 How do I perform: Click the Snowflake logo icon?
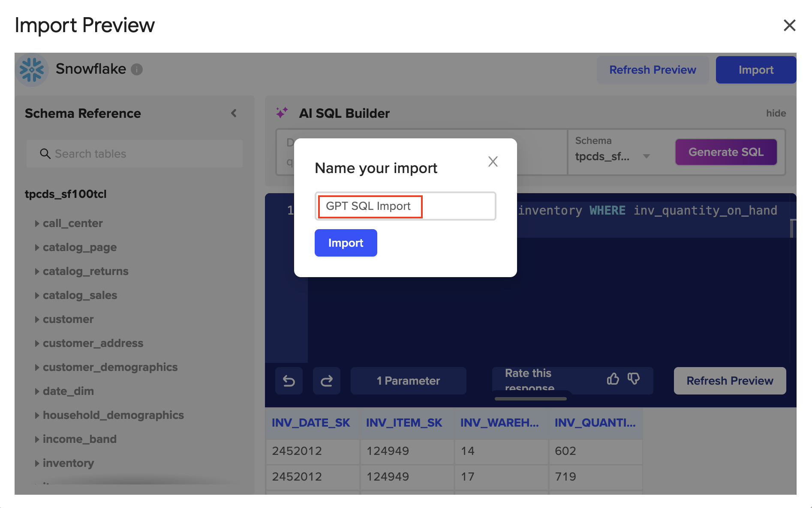click(32, 69)
